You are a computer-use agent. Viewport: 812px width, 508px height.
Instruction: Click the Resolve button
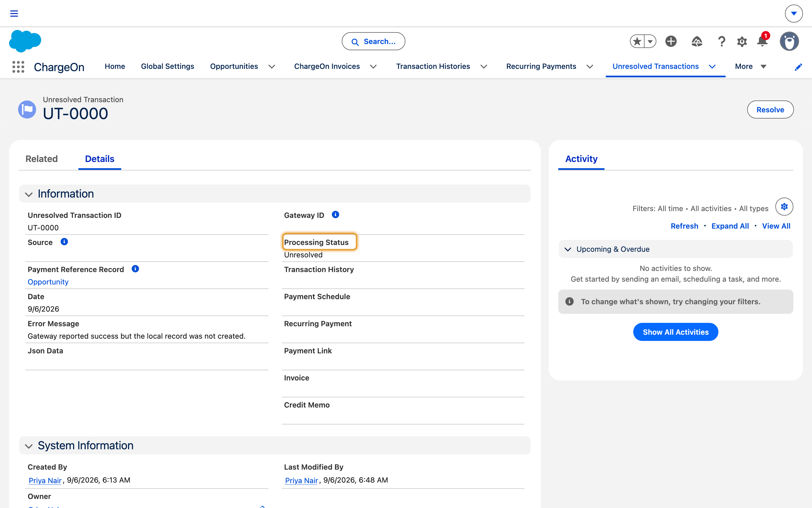tap(770, 110)
